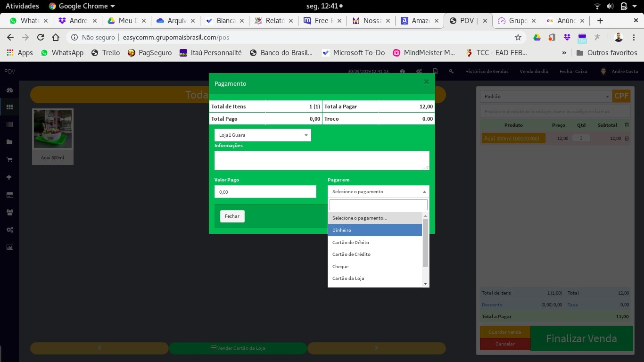
Task: Click trash icon on Acai 300ml row
Action: (x=627, y=138)
